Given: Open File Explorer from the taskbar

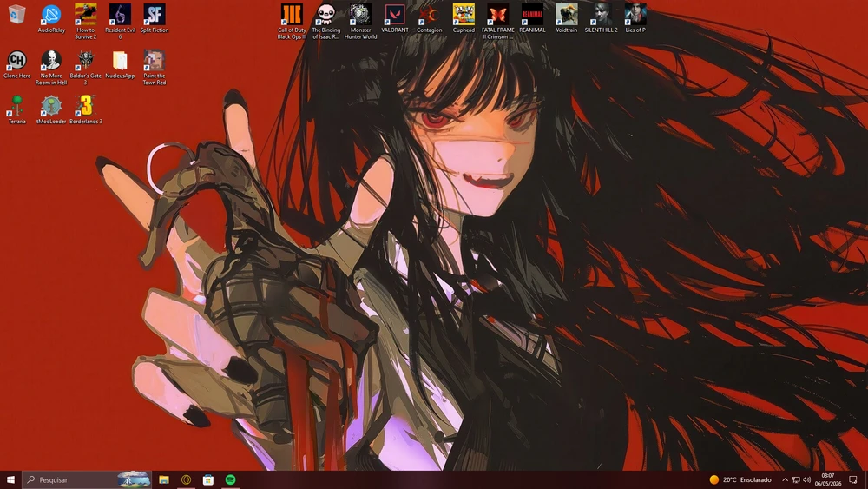Looking at the screenshot, I should tap(164, 479).
